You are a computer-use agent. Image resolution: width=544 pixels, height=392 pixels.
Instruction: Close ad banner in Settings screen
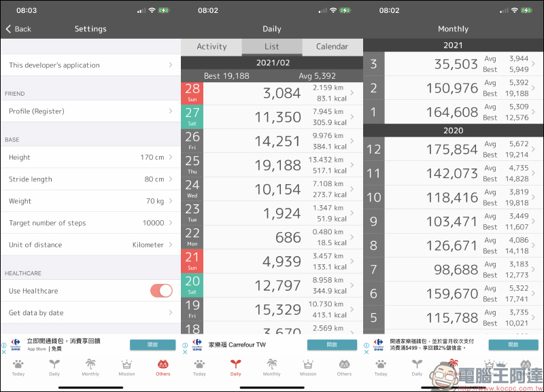click(4, 352)
